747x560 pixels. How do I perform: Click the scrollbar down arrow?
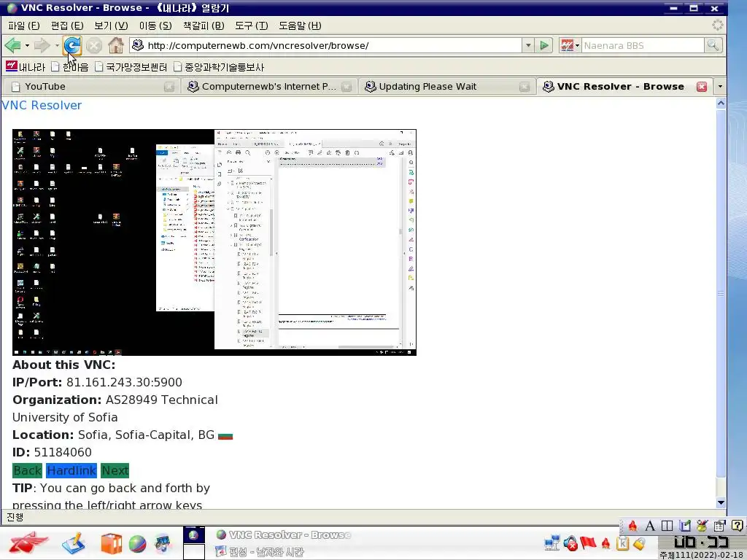click(x=721, y=502)
